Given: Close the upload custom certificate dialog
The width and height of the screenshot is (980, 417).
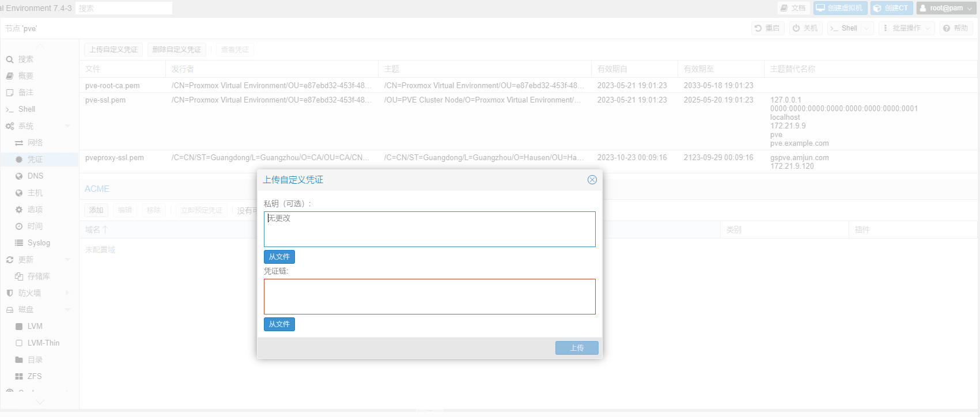Looking at the screenshot, I should click(x=592, y=180).
